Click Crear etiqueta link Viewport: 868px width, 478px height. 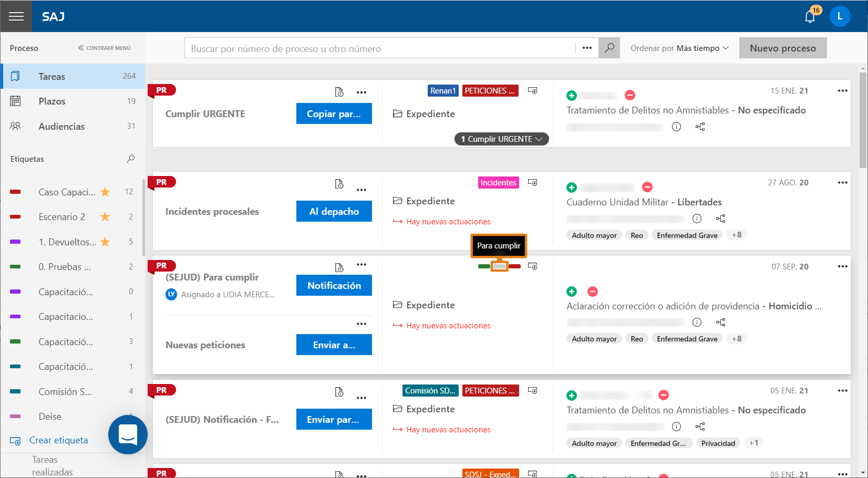point(49,440)
